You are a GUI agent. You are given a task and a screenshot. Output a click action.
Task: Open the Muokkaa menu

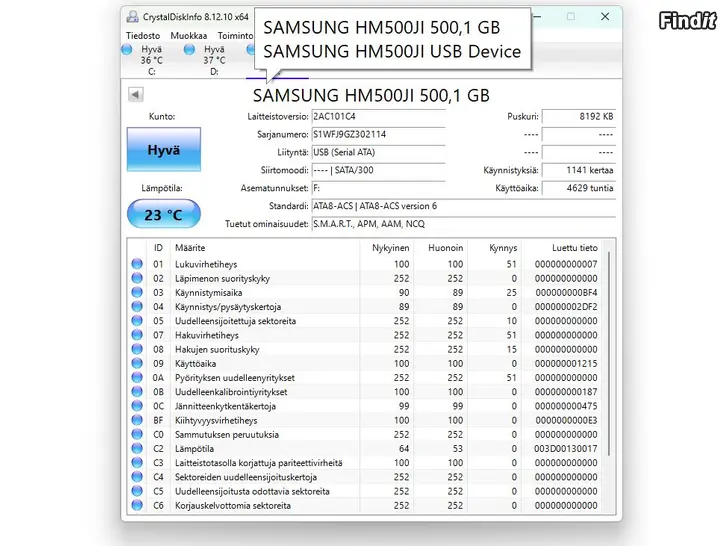pyautogui.click(x=188, y=36)
